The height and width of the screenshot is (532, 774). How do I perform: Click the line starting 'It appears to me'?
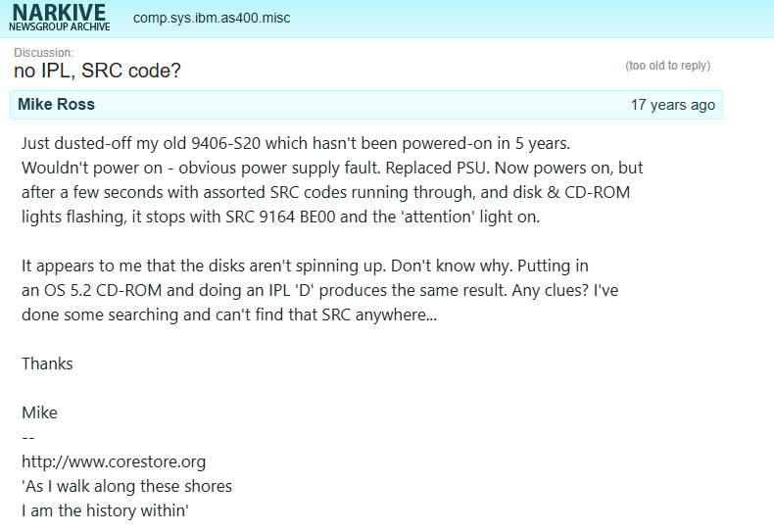(305, 266)
